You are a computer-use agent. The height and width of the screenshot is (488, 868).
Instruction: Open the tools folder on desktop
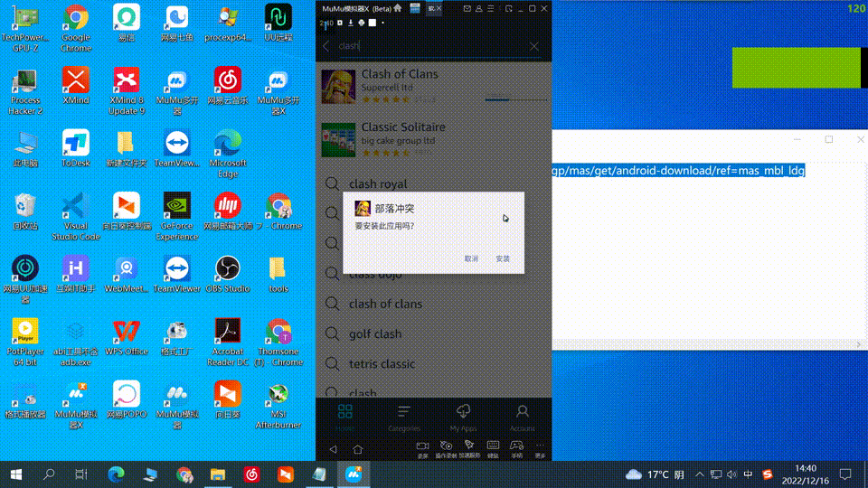tap(278, 274)
